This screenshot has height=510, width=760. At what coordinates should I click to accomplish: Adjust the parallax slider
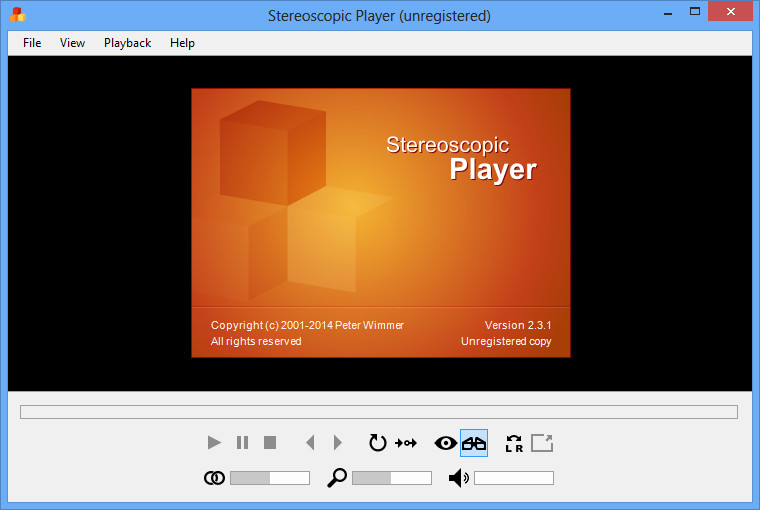(270, 478)
